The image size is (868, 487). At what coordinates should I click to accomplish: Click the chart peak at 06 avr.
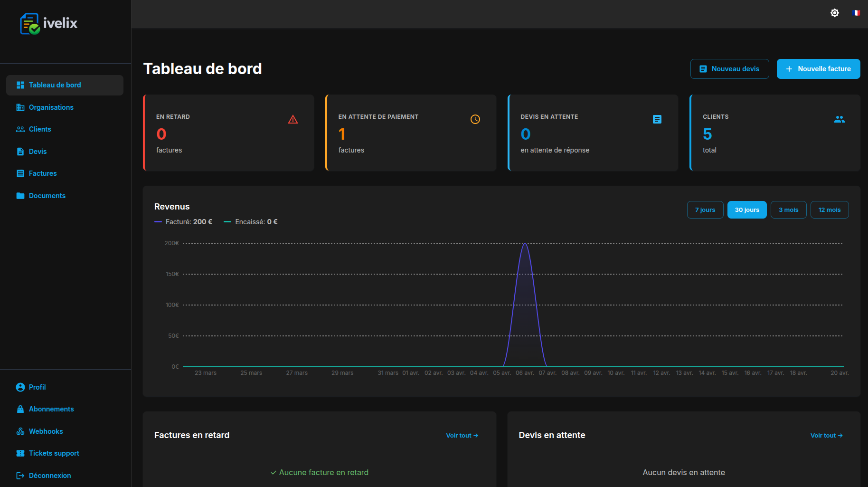tap(525, 244)
